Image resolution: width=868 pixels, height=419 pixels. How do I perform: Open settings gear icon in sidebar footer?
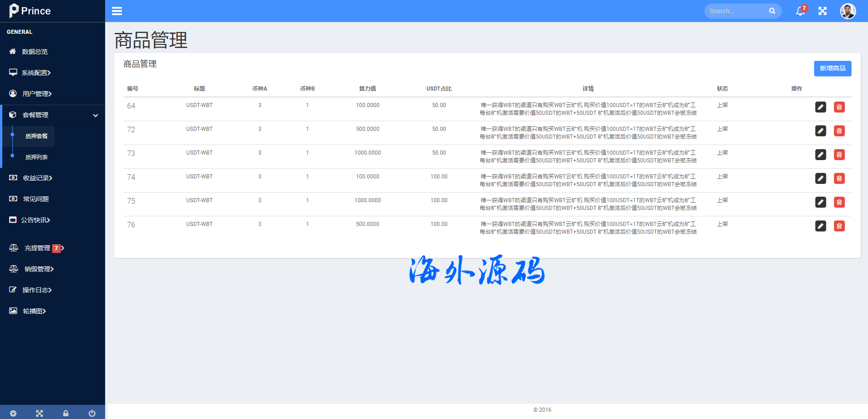(x=13, y=413)
